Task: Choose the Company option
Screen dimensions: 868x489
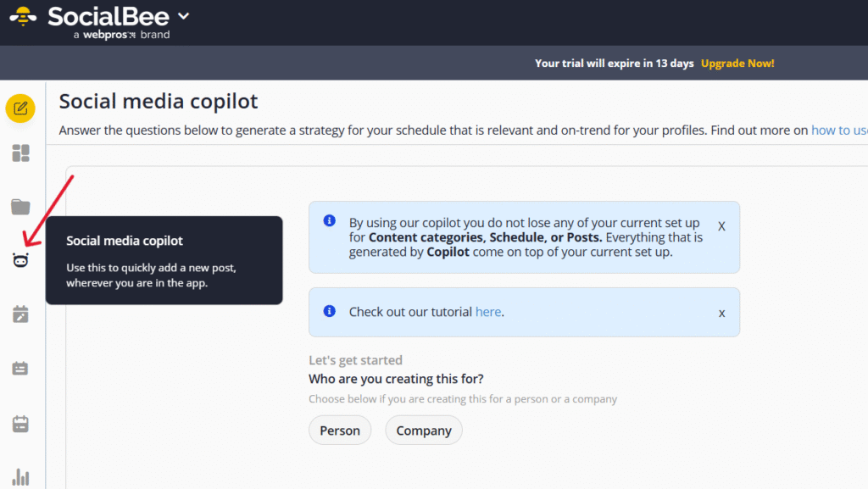Action: click(424, 431)
